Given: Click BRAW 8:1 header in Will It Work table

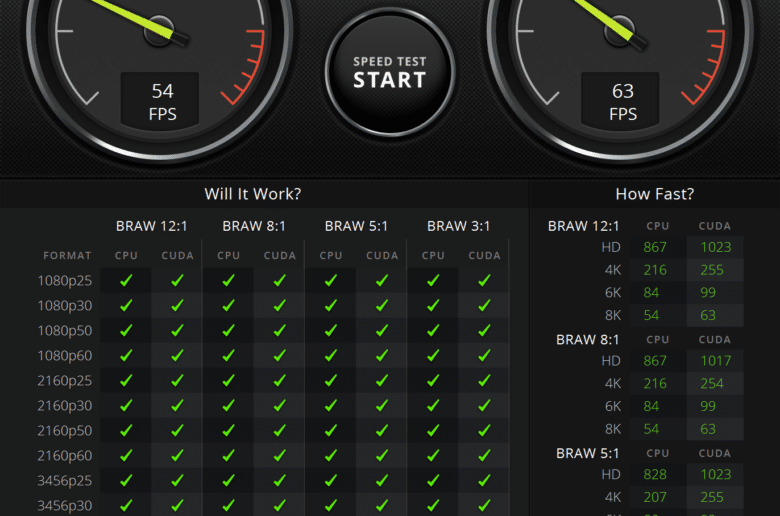Looking at the screenshot, I should tap(254, 226).
